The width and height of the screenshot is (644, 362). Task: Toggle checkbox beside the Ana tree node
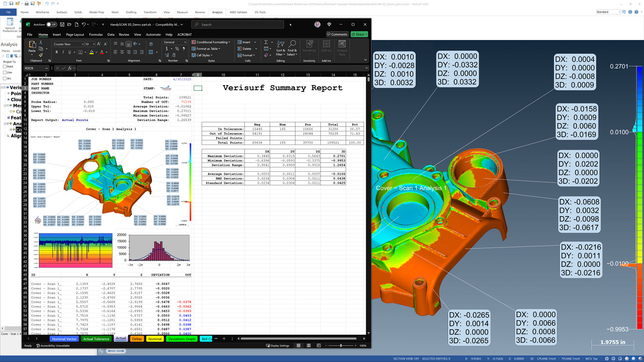click(8, 124)
